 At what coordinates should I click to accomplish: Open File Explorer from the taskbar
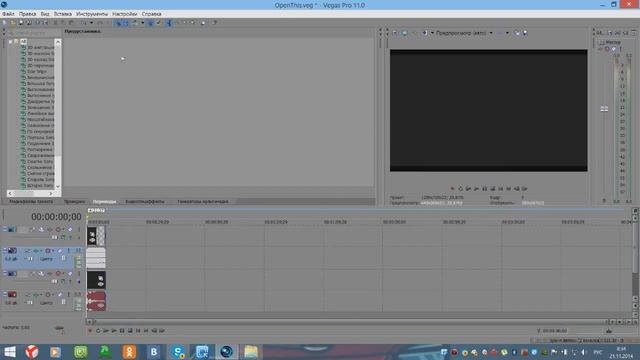[x=251, y=351]
